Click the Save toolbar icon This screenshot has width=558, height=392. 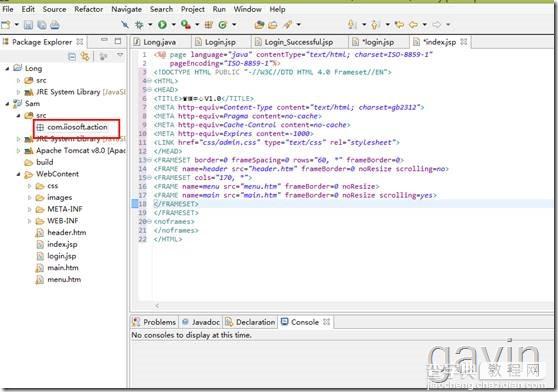point(28,25)
